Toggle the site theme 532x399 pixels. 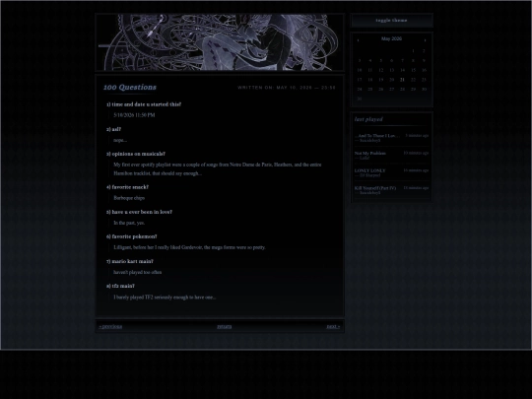[391, 21]
